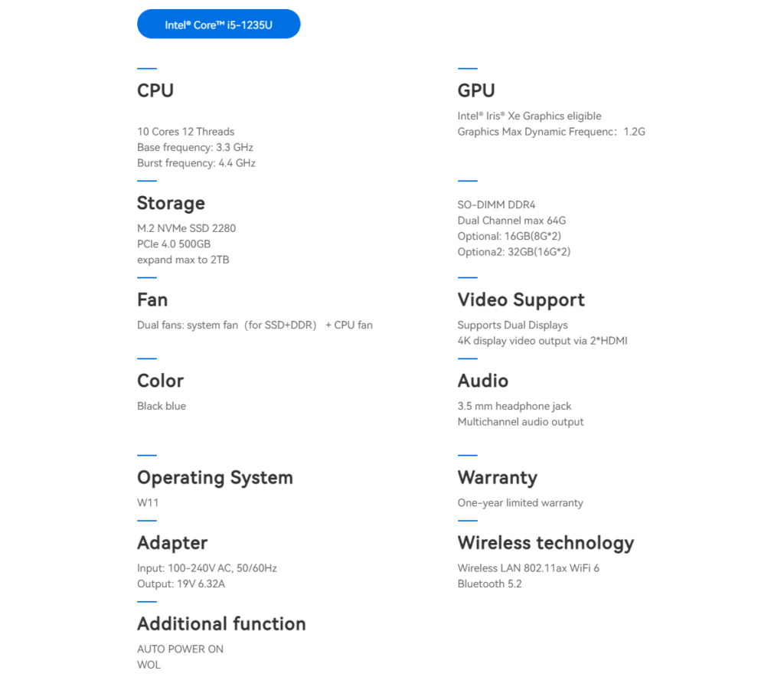Click the '10 Cores 12 Threads' text
This screenshot has height=690, width=784.
click(185, 132)
